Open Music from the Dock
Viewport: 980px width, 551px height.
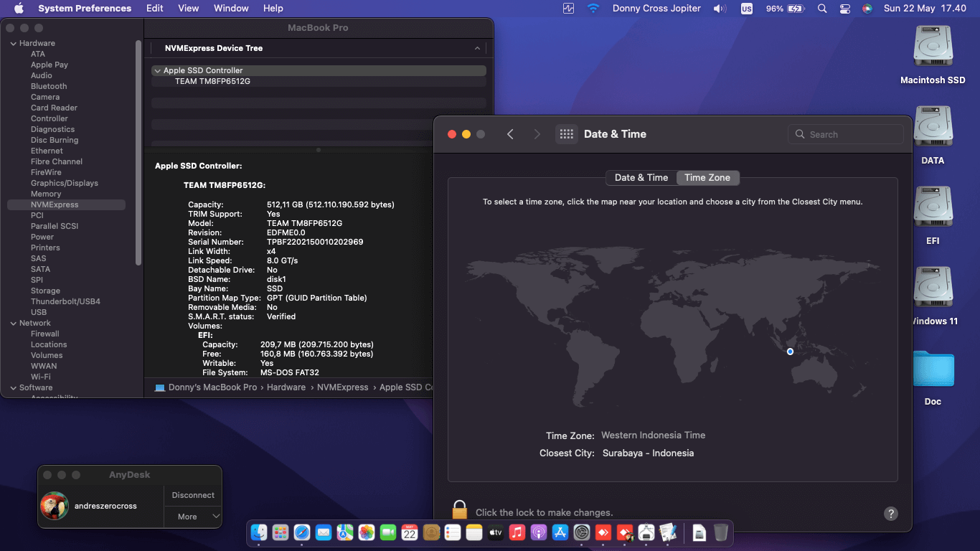pos(517,532)
